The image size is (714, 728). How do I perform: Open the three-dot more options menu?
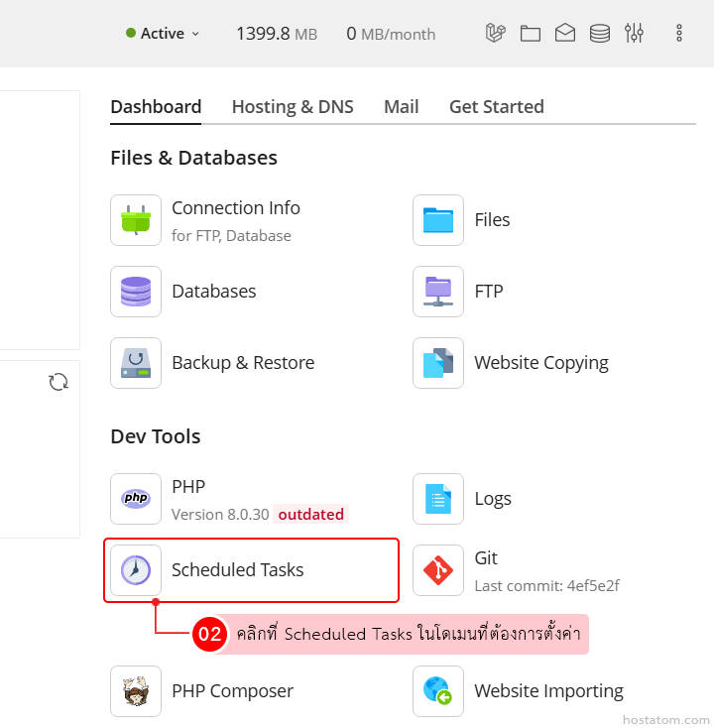[x=679, y=34]
